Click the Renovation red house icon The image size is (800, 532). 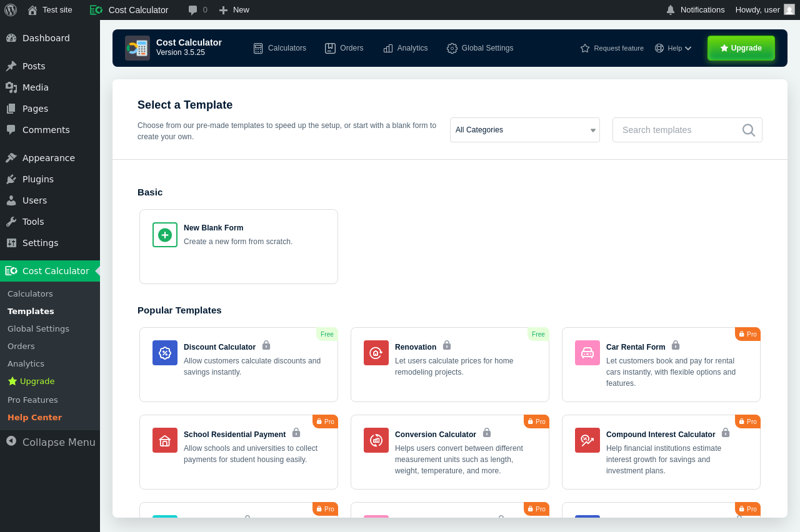376,353
